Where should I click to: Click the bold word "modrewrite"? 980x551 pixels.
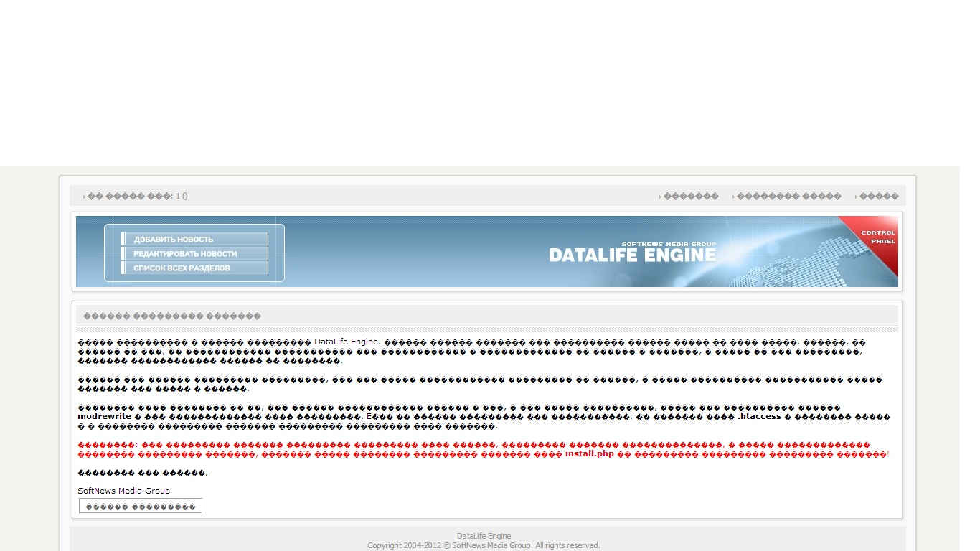[x=105, y=416]
